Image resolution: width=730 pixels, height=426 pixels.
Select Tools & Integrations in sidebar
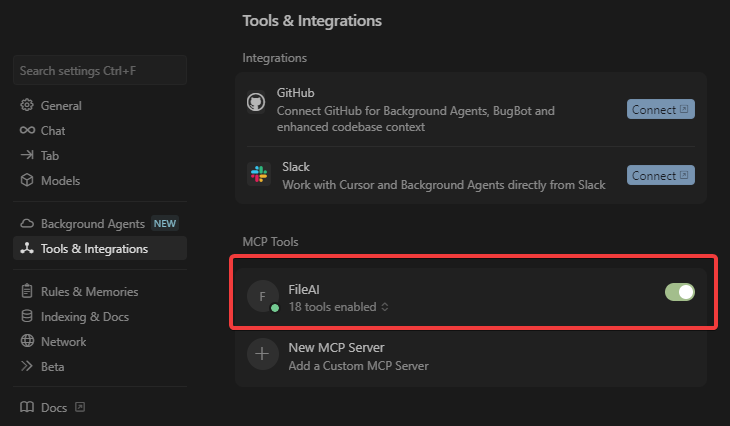(94, 249)
